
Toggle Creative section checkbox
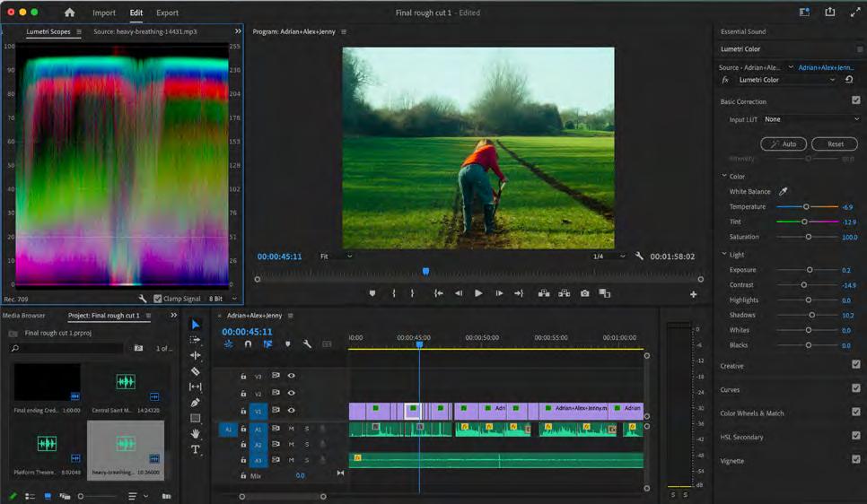click(856, 364)
